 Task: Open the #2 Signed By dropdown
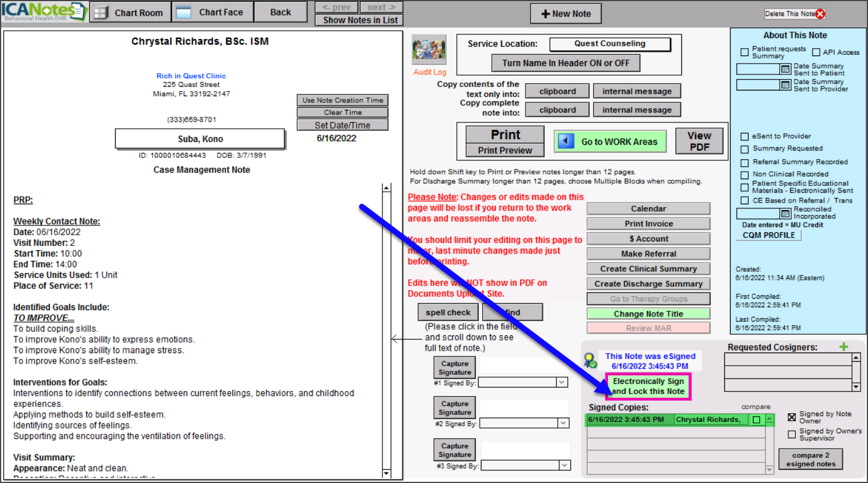point(563,423)
